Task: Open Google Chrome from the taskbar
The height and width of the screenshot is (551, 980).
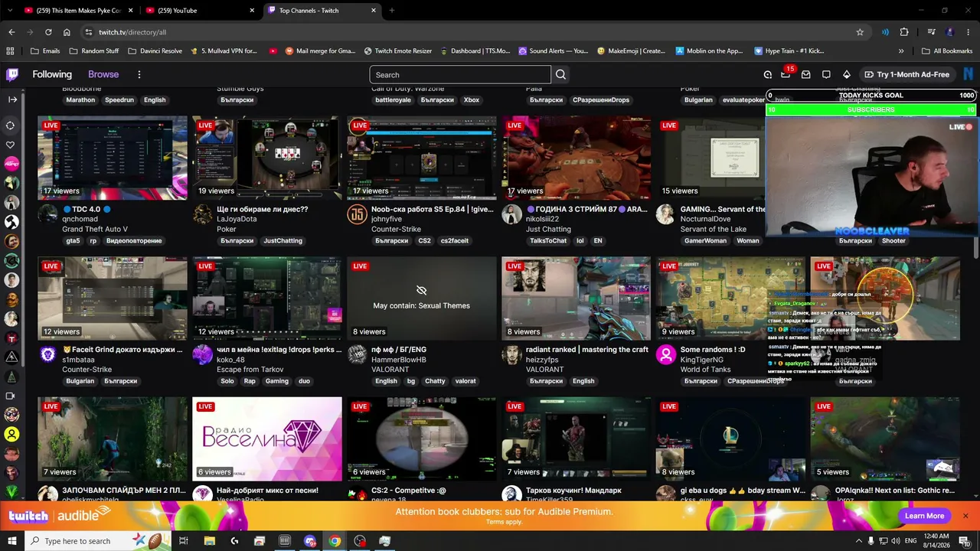Action: coord(335,541)
